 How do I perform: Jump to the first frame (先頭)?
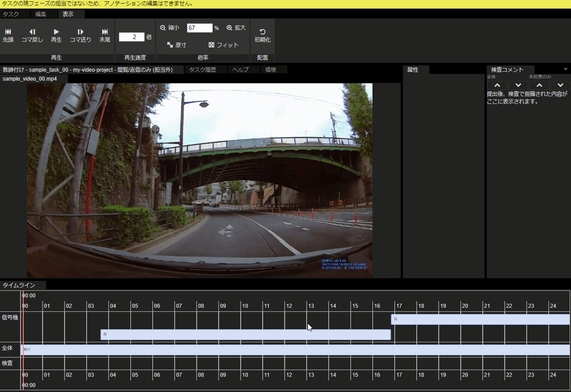[x=8, y=35]
